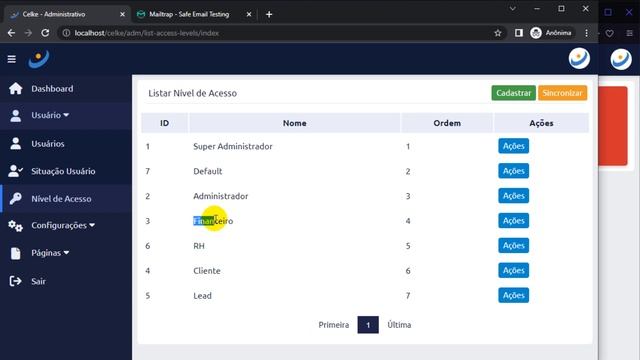Click the Listar Nível de Acesso title

coord(192,93)
